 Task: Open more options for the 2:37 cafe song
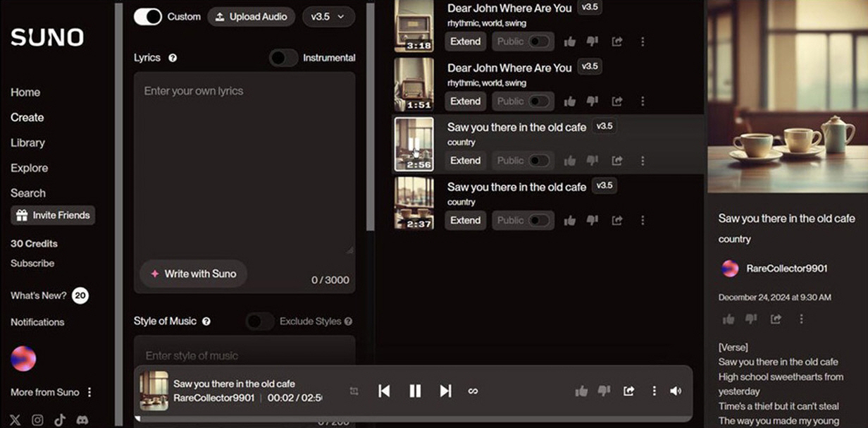point(642,221)
